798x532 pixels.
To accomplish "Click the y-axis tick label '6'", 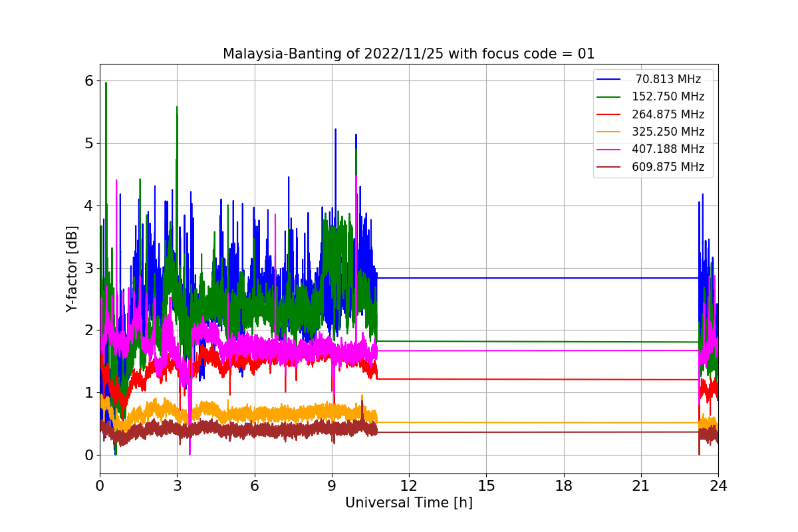I will [x=89, y=81].
